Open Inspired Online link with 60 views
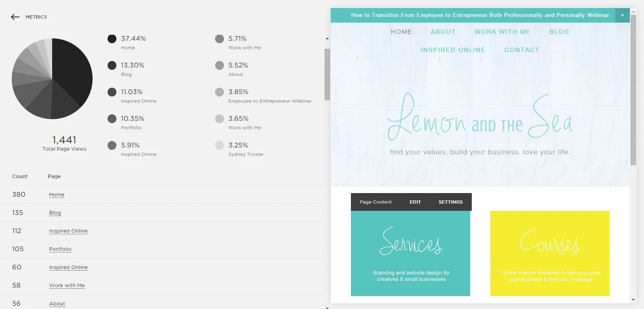 point(68,267)
